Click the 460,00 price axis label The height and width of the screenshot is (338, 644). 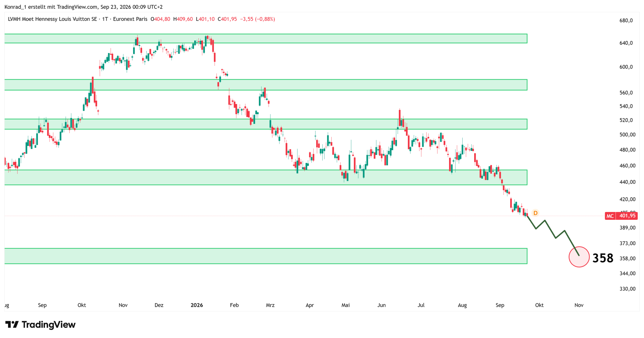(627, 166)
